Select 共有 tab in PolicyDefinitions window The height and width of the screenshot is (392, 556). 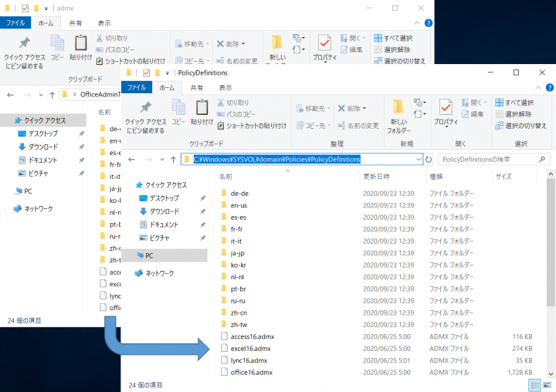196,87
